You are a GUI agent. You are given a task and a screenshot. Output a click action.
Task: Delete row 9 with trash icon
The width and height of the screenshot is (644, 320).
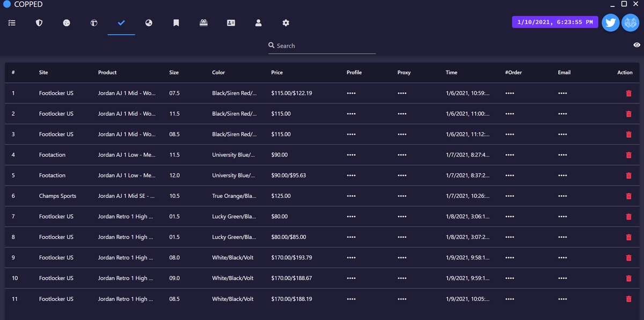coord(628,258)
